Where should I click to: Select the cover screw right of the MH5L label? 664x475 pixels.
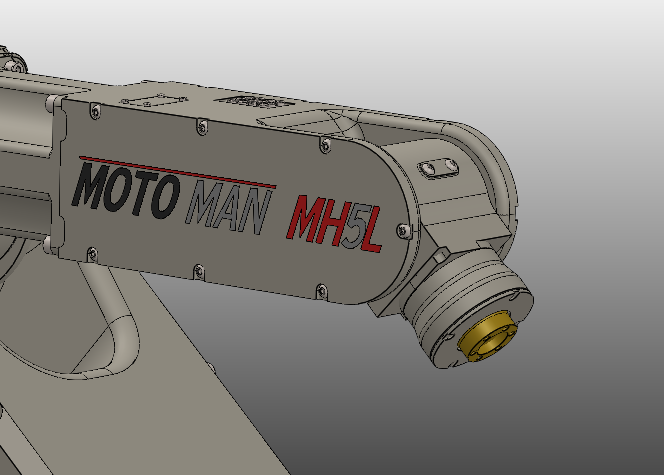click(x=404, y=231)
